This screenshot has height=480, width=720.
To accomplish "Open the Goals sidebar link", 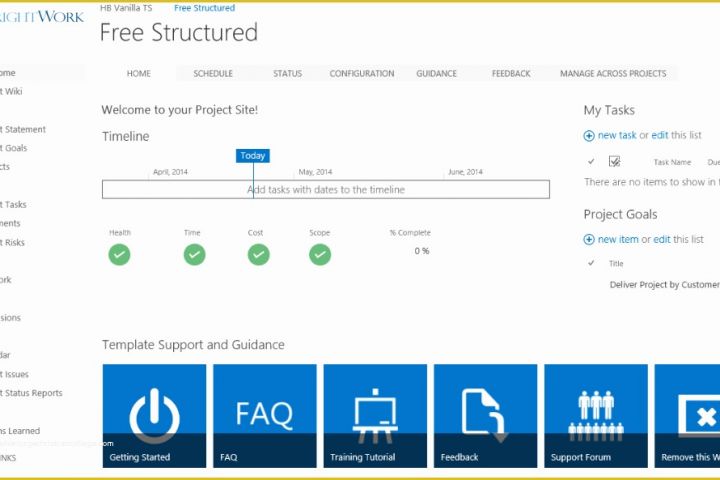I will (x=14, y=148).
